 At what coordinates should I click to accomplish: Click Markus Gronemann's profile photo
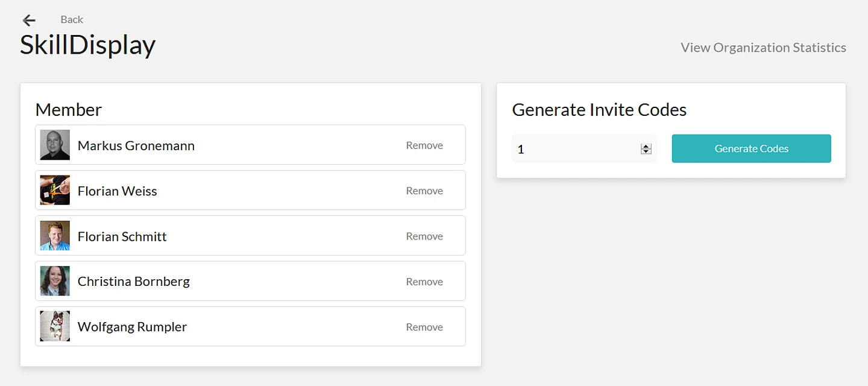(55, 145)
